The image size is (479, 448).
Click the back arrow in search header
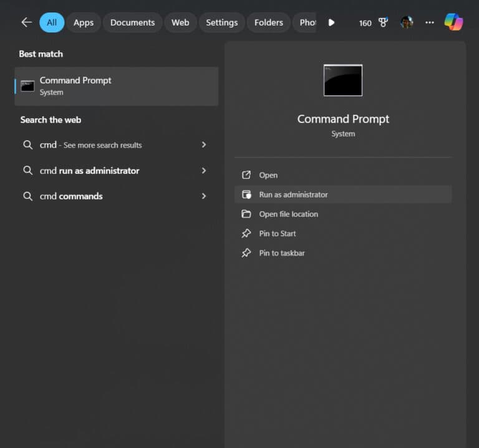tap(26, 22)
